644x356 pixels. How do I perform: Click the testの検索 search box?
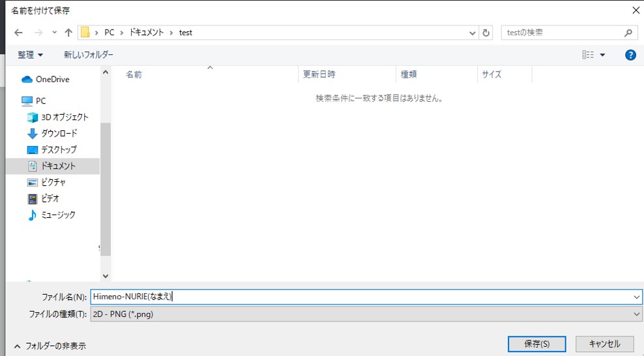[562, 33]
